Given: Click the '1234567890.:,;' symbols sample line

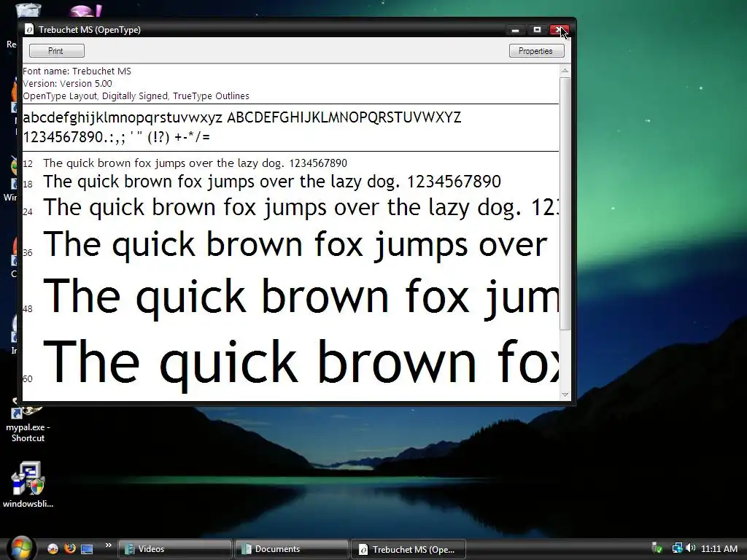Looking at the screenshot, I should coord(116,137).
